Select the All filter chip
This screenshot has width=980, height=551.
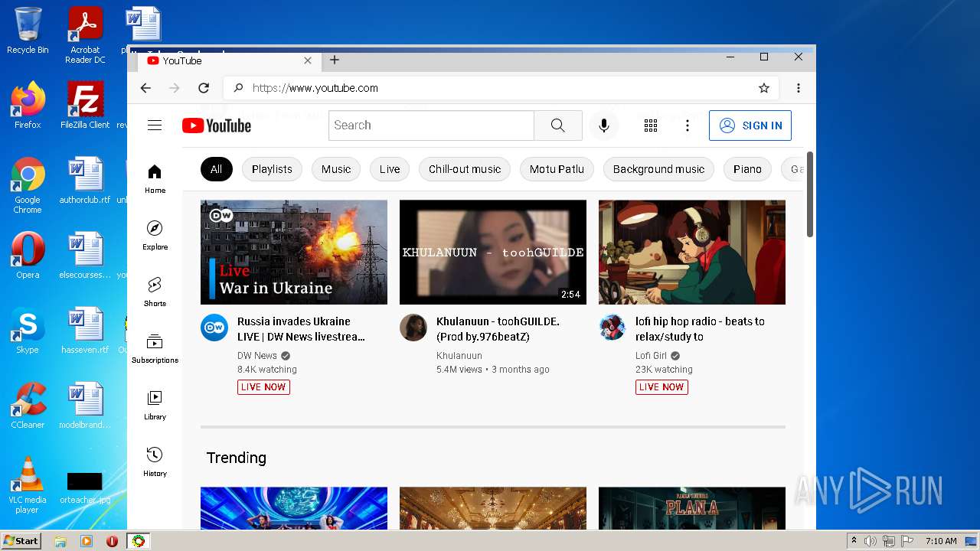click(216, 169)
